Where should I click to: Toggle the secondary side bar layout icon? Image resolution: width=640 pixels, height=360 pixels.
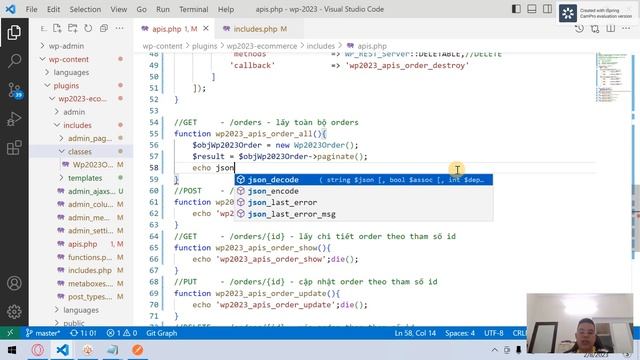547,9
